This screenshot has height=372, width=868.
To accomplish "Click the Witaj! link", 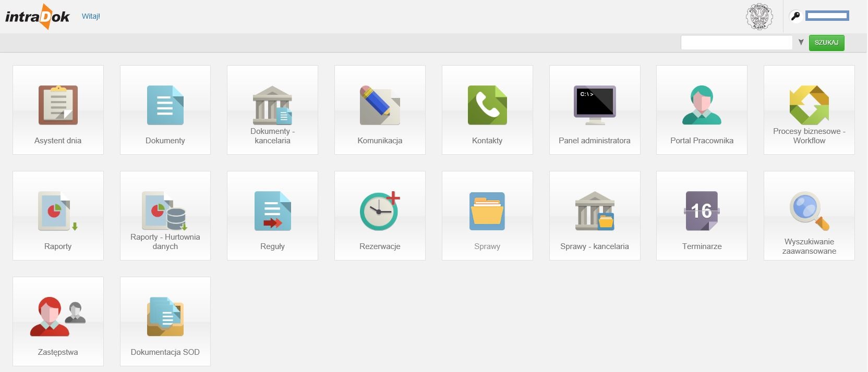I will (91, 16).
